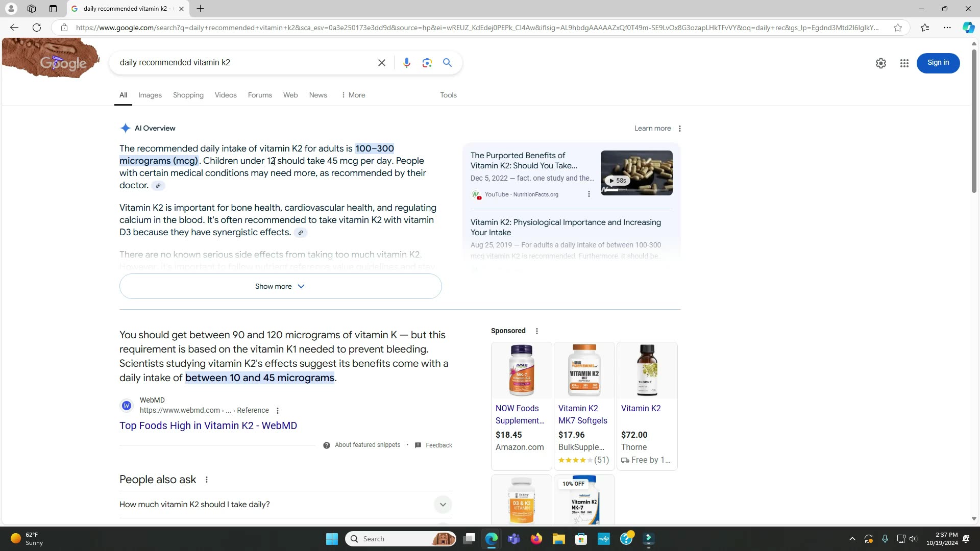
Task: Click the blue magnifier search icon
Action: (447, 63)
